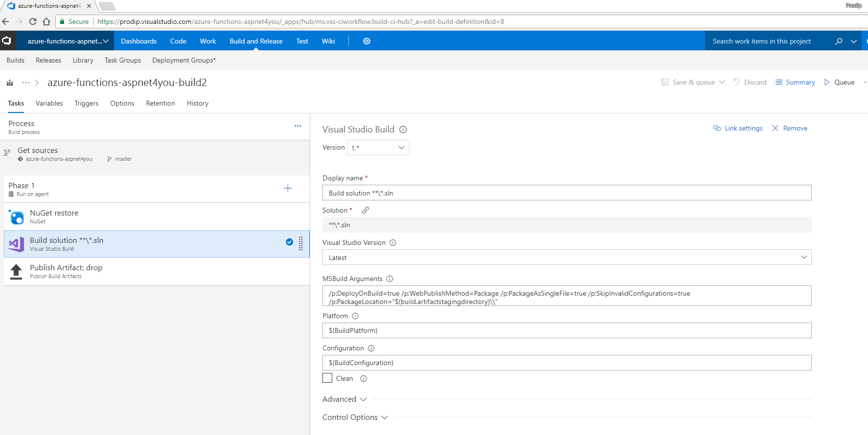This screenshot has height=435, width=868.
Task: Click the browser home icon
Action: click(46, 22)
